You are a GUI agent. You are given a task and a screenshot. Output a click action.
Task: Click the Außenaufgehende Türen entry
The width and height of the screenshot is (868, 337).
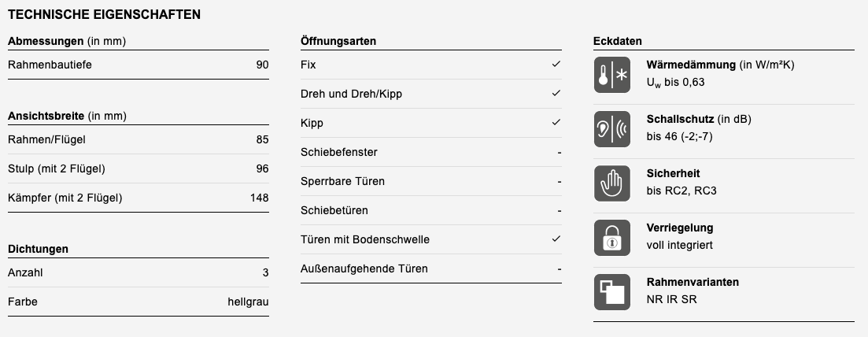[431, 268]
